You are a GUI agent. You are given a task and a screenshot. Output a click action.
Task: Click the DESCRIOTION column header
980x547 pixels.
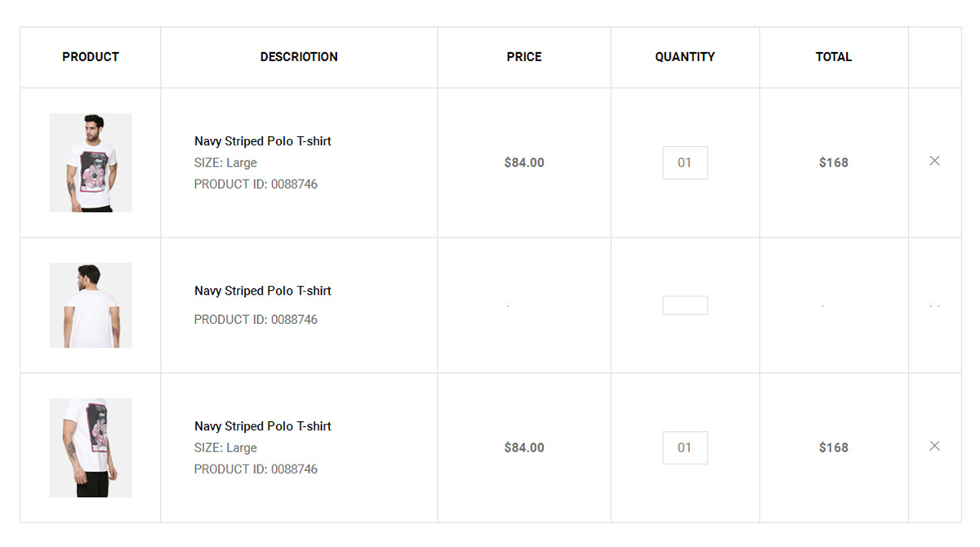[x=299, y=57]
